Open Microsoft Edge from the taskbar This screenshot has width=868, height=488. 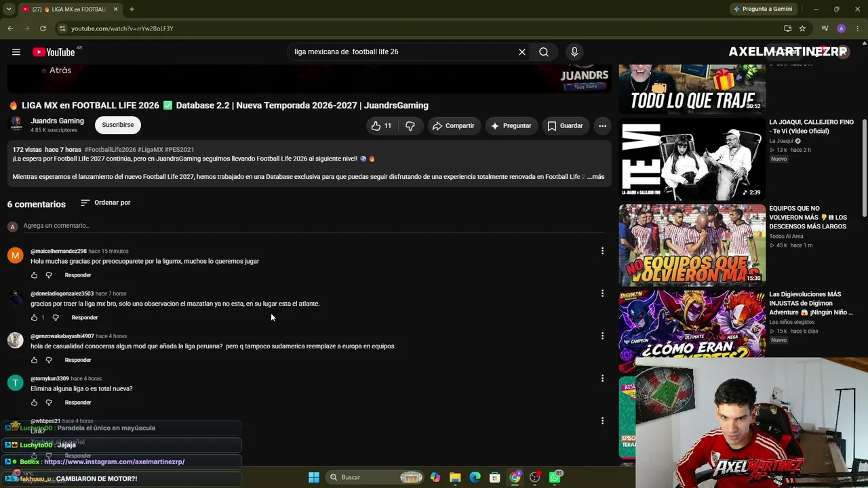(475, 477)
